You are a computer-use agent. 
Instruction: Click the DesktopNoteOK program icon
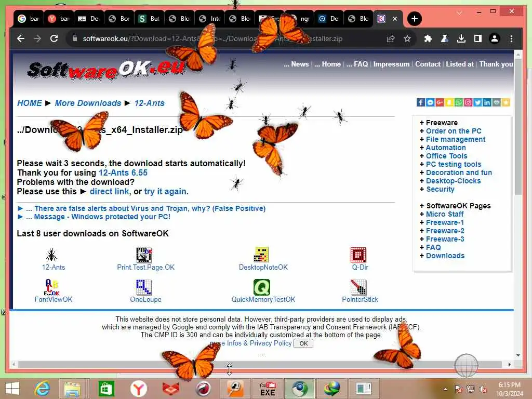tap(261, 255)
